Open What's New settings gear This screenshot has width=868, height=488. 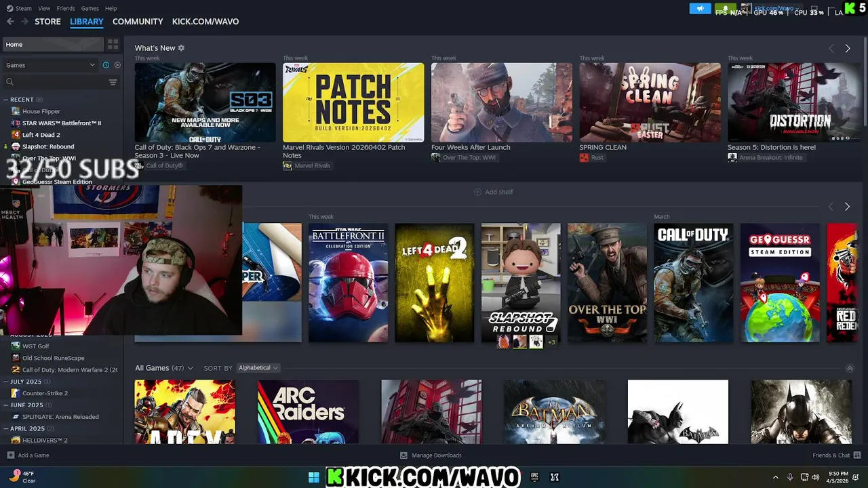click(x=181, y=48)
